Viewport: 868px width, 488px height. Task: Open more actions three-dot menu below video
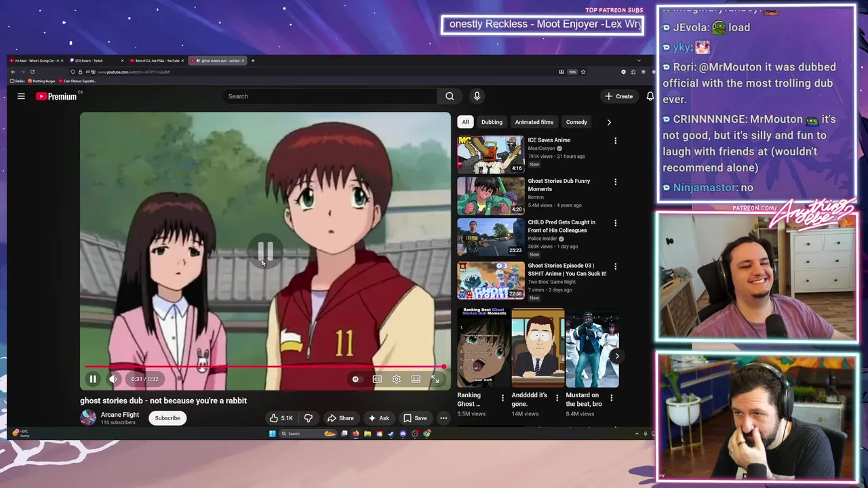pos(443,418)
